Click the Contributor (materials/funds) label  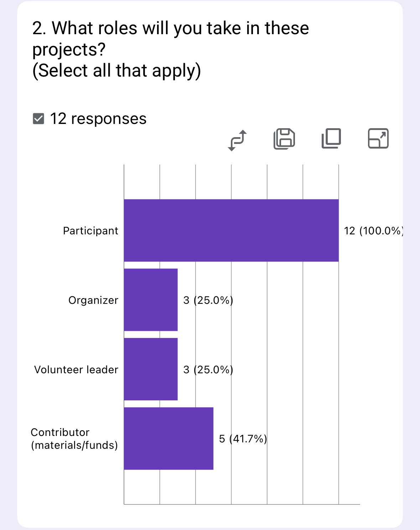(x=74, y=439)
